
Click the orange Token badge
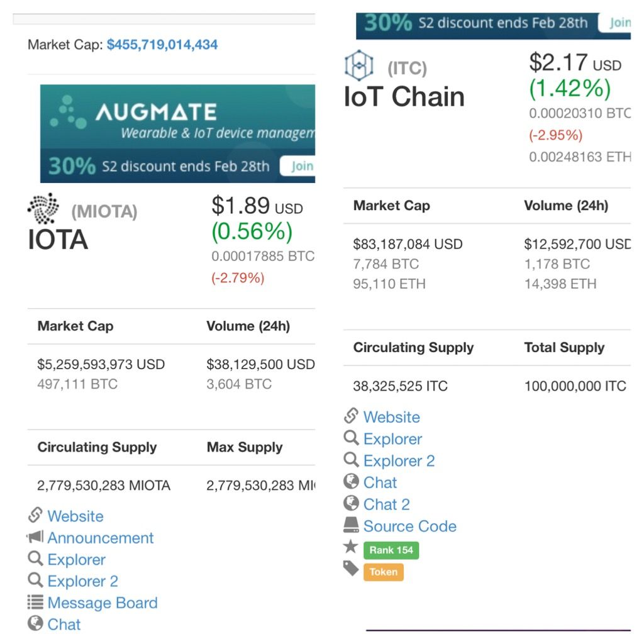384,572
